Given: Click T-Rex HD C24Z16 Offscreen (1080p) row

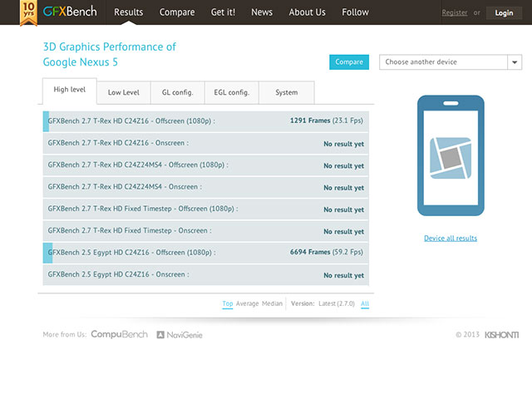Looking at the screenshot, I should pyautogui.click(x=205, y=121).
